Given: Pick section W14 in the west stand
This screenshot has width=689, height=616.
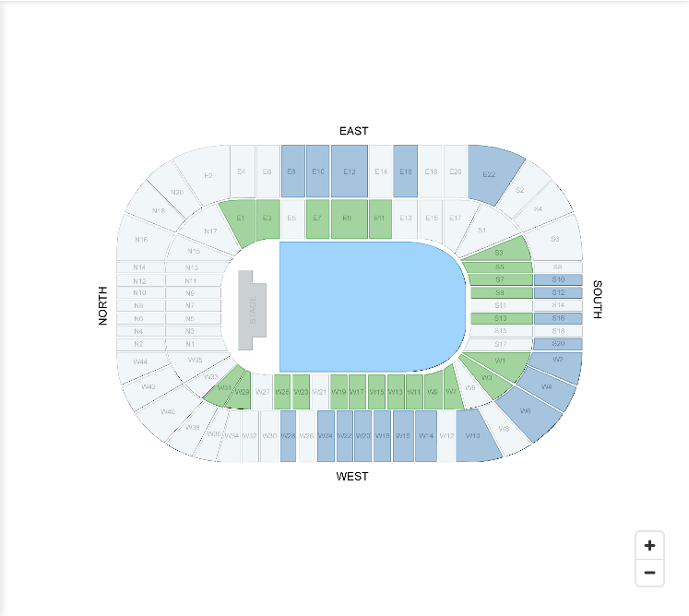Looking at the screenshot, I should point(426,436).
